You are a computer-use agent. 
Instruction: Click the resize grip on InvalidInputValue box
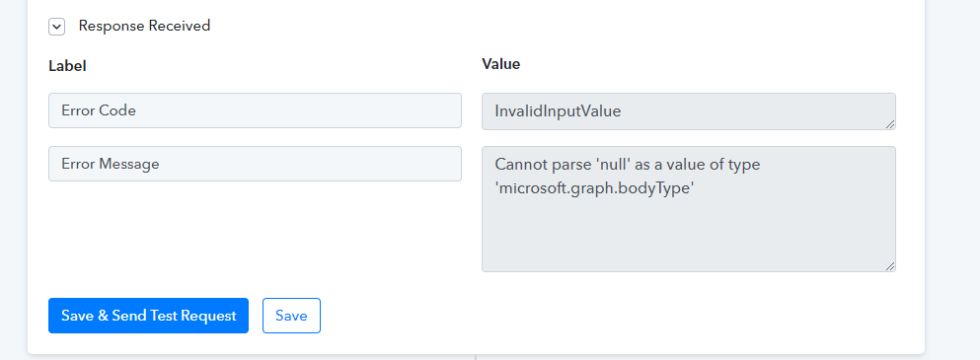coord(890,123)
